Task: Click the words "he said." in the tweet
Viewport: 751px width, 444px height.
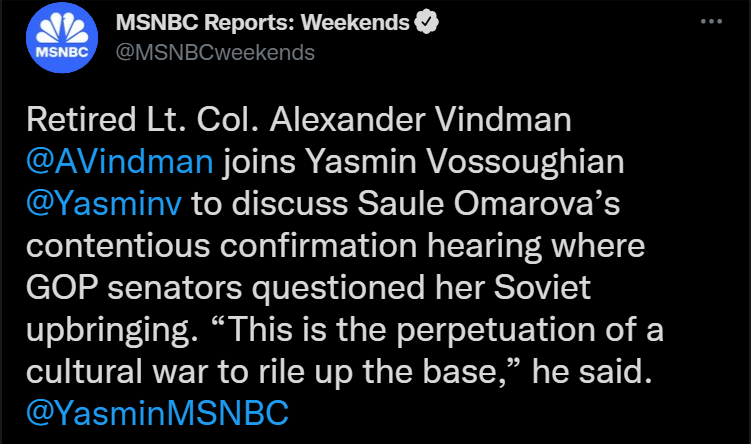Action: click(592, 372)
